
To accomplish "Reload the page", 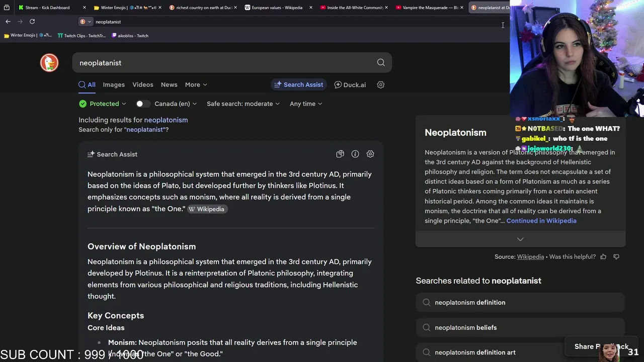I will (x=32, y=22).
